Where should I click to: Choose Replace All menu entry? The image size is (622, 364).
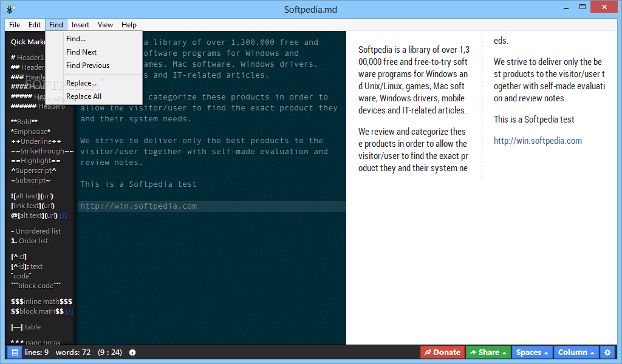coord(94,96)
